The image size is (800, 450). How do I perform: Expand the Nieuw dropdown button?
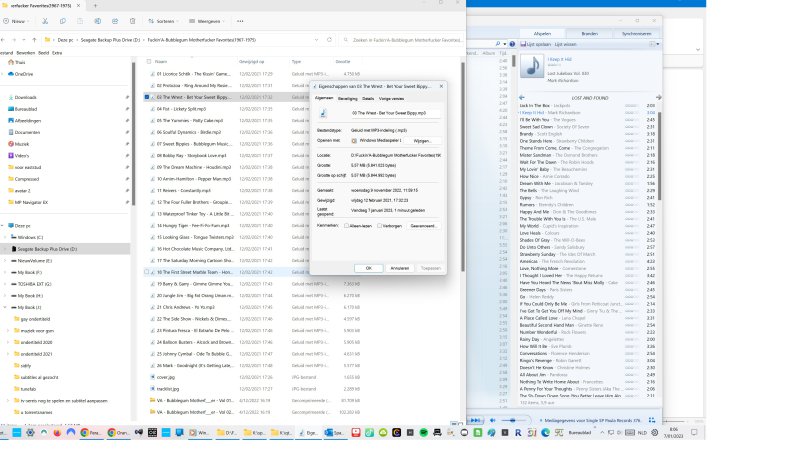[x=20, y=20]
